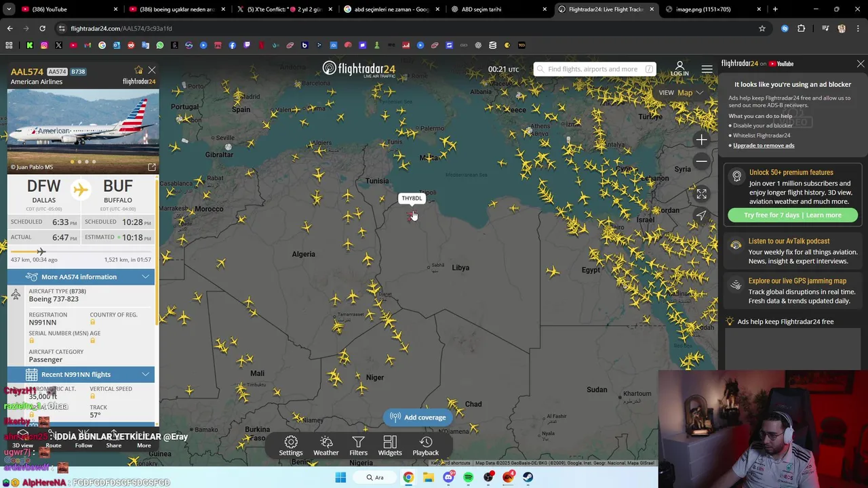Click the registration N991NN value

pyautogui.click(x=42, y=323)
